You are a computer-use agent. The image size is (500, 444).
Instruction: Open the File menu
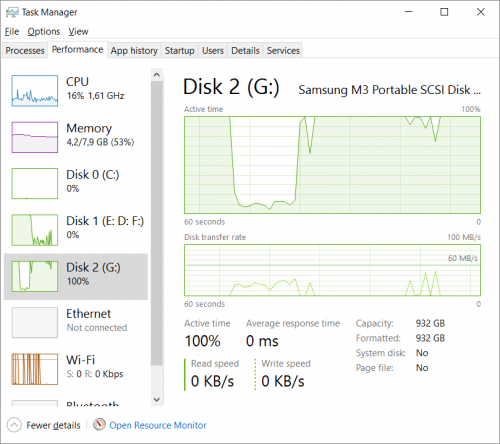[x=12, y=32]
